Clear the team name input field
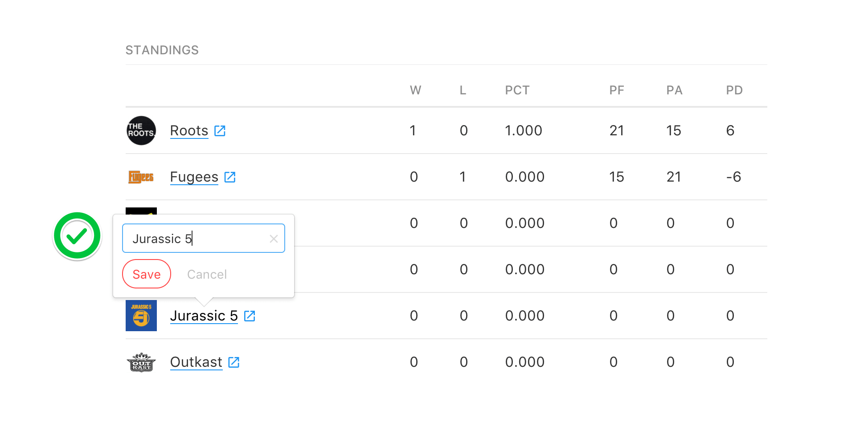 (x=274, y=239)
